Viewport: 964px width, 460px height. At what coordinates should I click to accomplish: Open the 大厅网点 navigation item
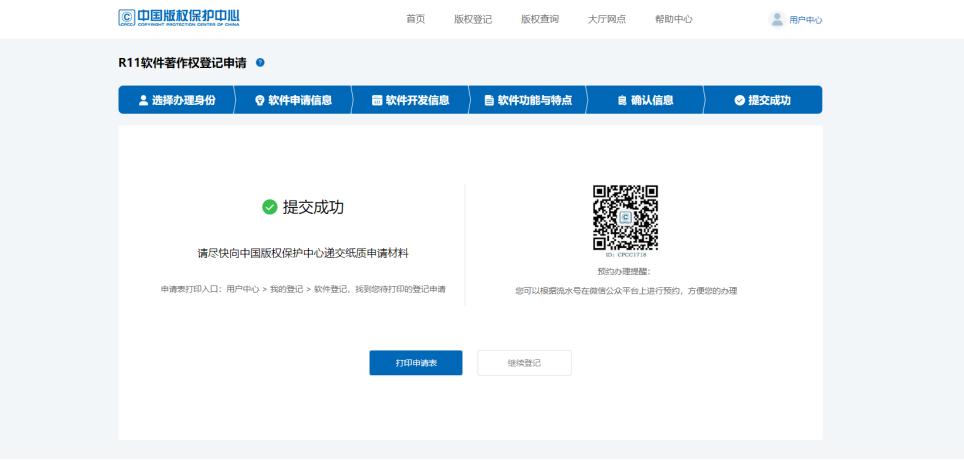607,19
